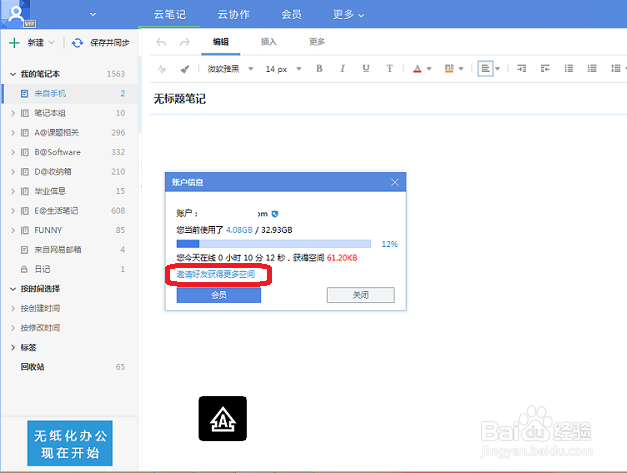Expand 按修改时间 item
Viewport: 627px width, 473px height.
pos(13,328)
